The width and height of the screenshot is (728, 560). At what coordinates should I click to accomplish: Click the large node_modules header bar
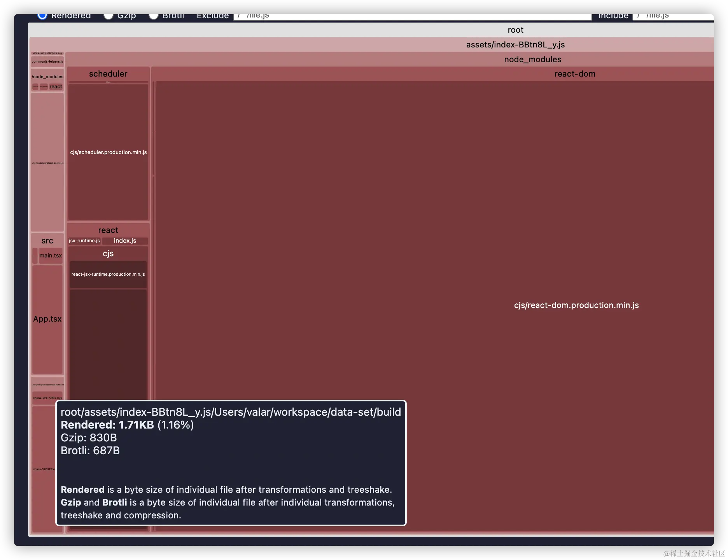[x=532, y=59]
